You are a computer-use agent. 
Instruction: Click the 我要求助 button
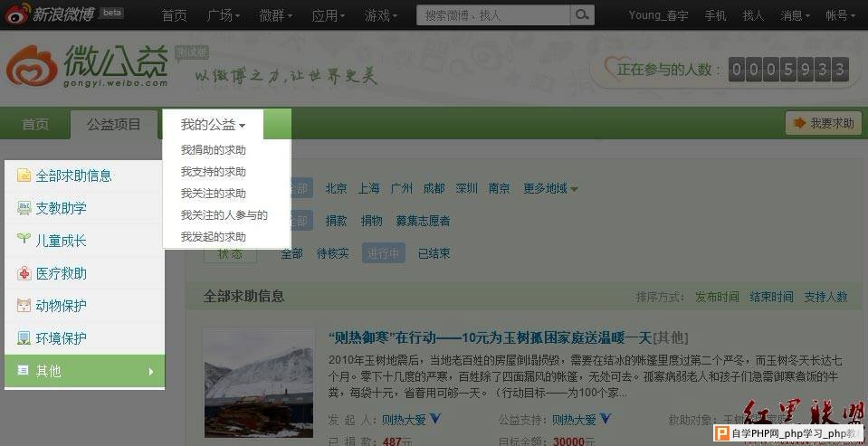(824, 123)
